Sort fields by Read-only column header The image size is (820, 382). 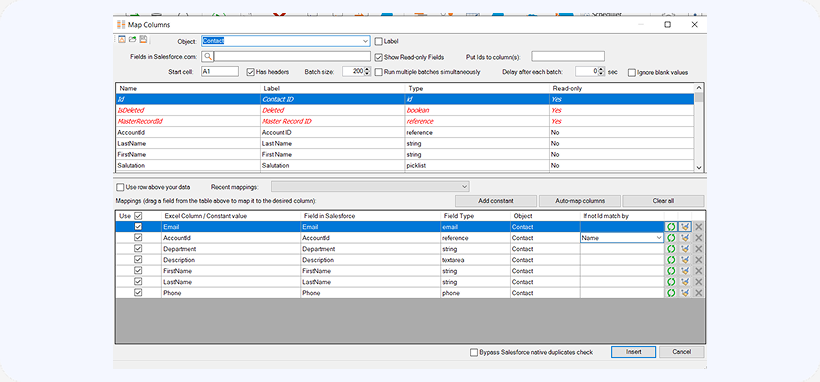(621, 88)
